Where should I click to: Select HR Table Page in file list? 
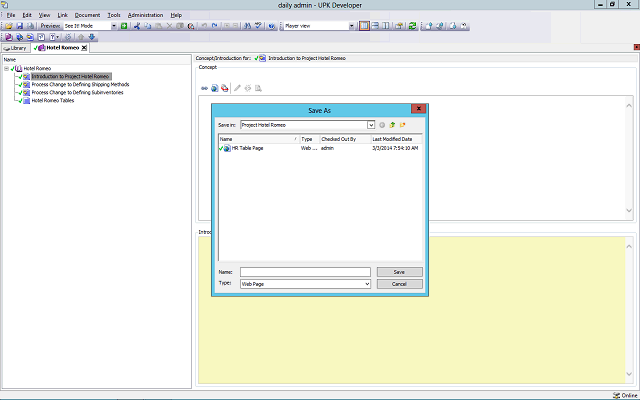coord(247,148)
